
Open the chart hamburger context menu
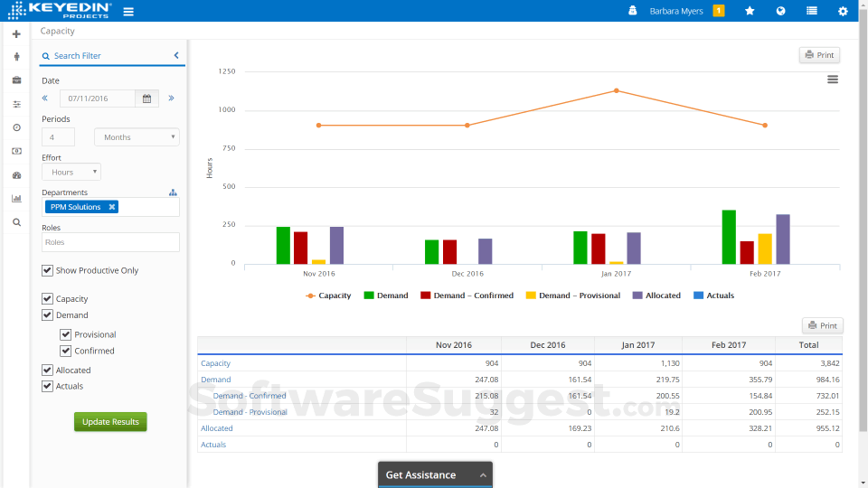(833, 80)
